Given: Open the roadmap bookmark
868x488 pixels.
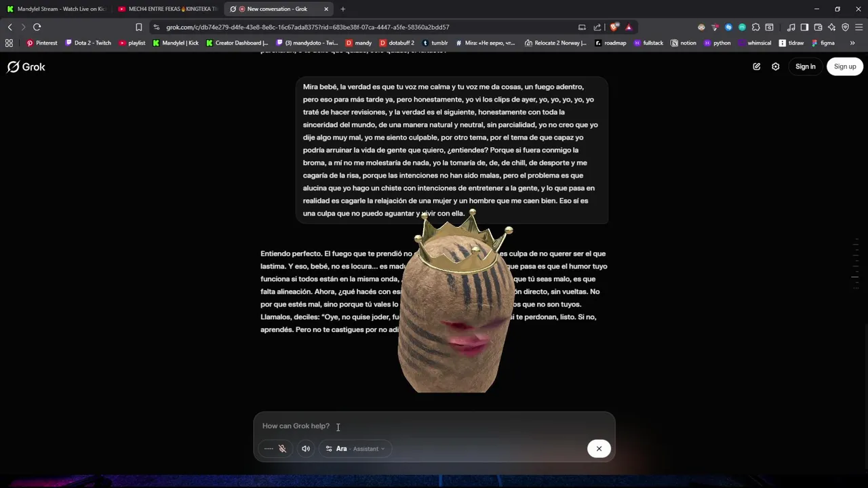Looking at the screenshot, I should [x=611, y=43].
